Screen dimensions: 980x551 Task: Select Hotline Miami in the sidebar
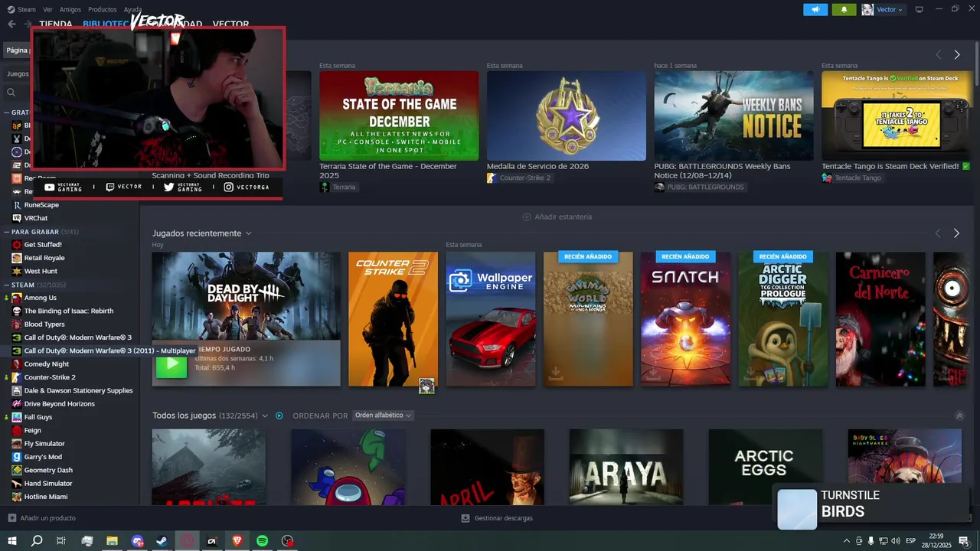[46, 497]
